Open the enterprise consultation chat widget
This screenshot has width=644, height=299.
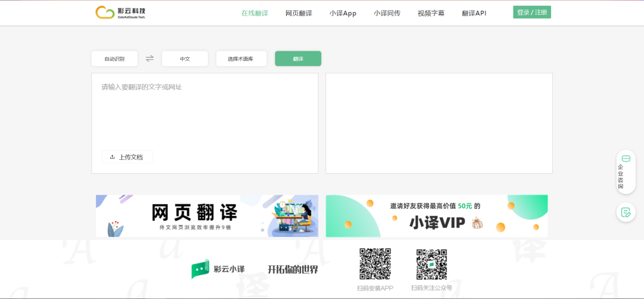(x=626, y=172)
